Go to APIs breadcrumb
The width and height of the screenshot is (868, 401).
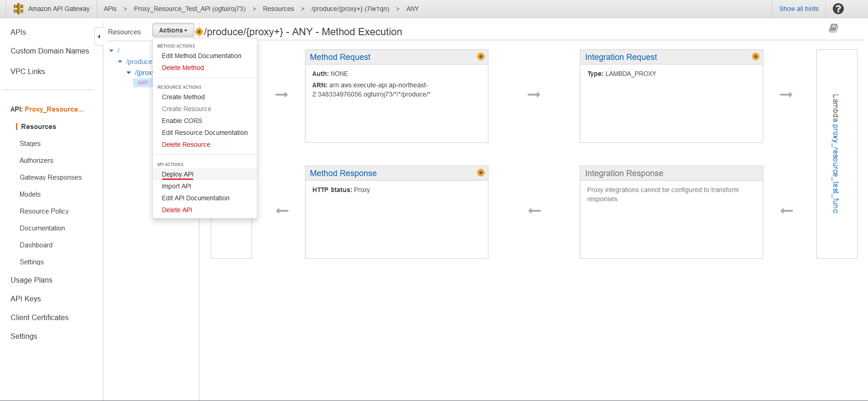coord(110,9)
